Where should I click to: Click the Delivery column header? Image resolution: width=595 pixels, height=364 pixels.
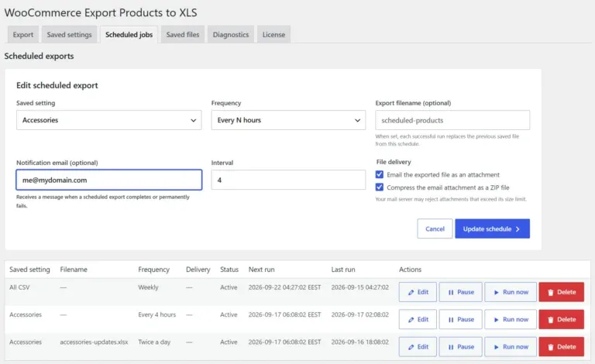[198, 270]
